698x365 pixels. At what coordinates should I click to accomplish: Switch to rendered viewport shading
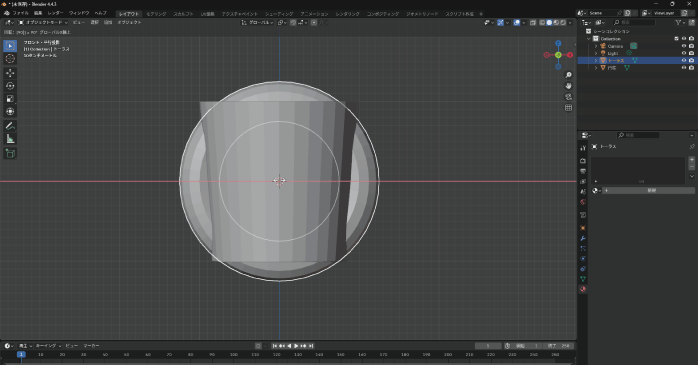click(x=563, y=22)
